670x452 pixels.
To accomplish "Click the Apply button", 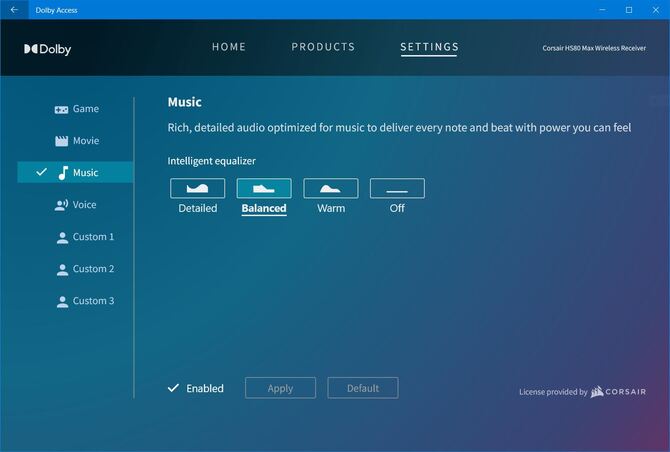I will coord(280,388).
